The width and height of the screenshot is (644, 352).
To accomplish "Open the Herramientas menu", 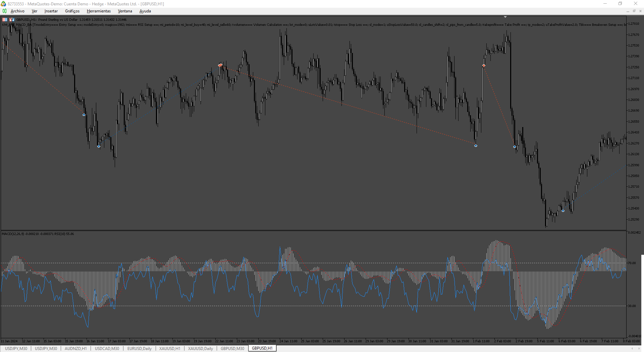I will coord(99,11).
